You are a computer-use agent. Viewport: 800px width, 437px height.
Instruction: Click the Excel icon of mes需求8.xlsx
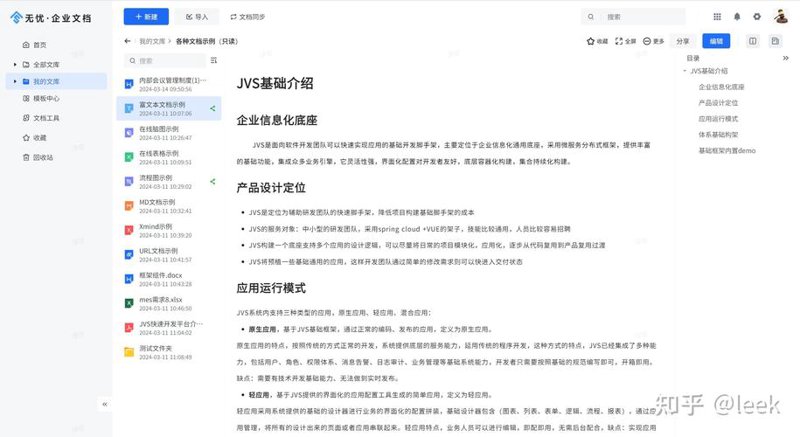pyautogui.click(x=129, y=303)
